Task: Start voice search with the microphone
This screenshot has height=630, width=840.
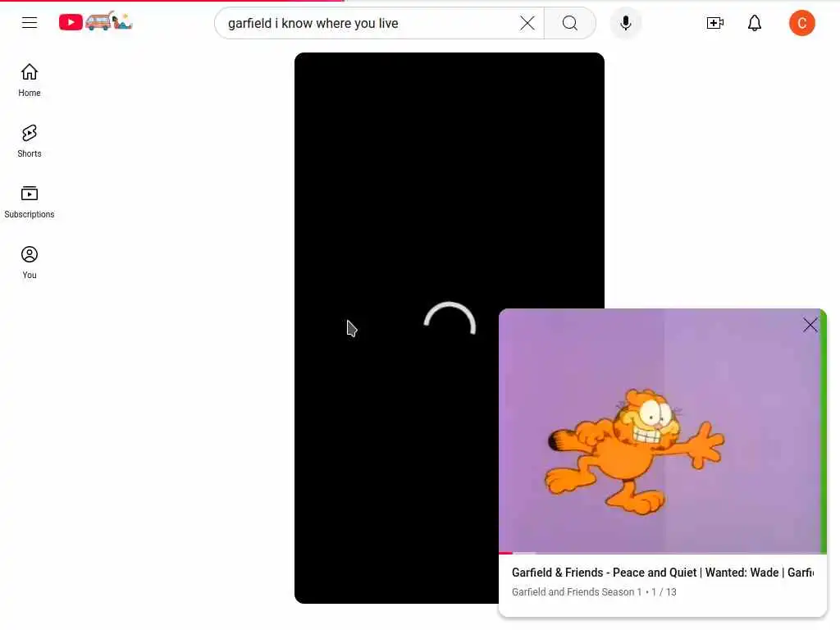Action: tap(626, 23)
